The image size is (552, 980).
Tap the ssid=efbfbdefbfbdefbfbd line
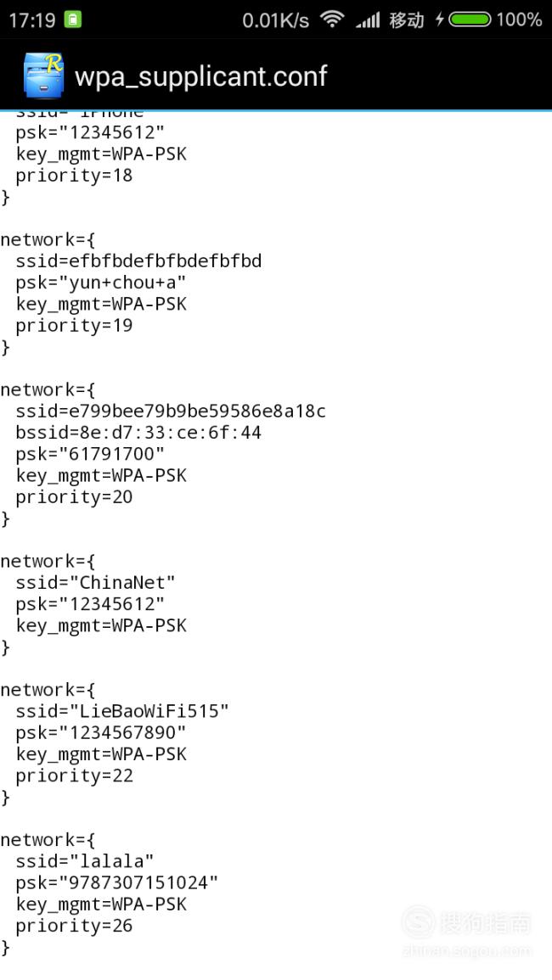138,260
